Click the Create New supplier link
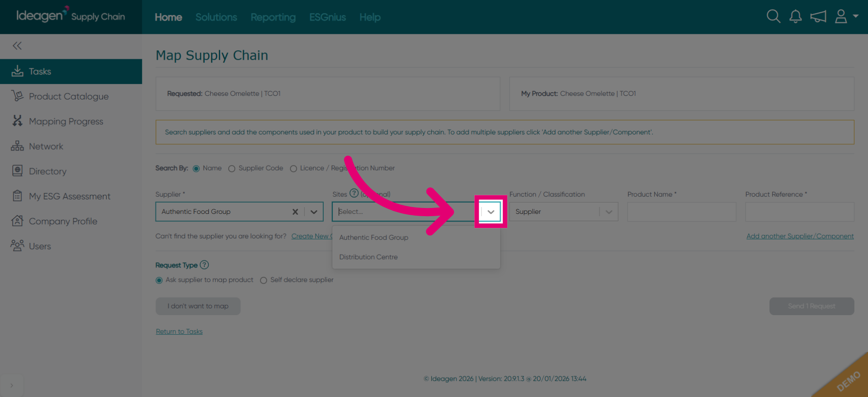This screenshot has width=868, height=397. 311,236
